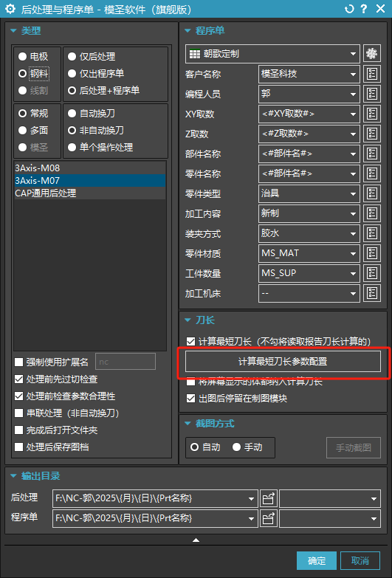Click the help question mark icon

click(364, 9)
